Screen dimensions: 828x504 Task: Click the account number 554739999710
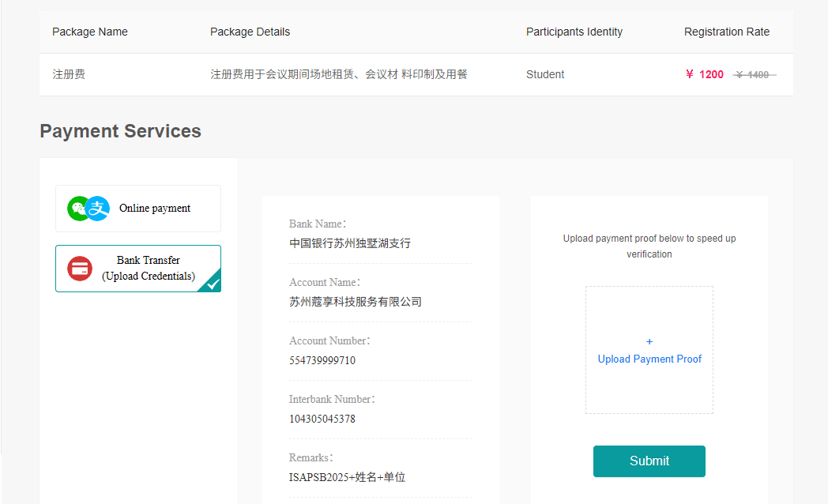(x=322, y=360)
